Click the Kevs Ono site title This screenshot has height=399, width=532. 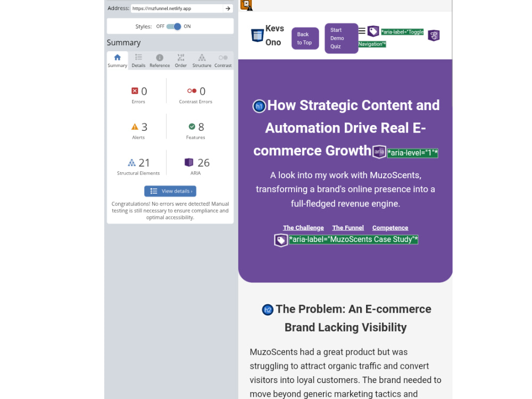275,35
